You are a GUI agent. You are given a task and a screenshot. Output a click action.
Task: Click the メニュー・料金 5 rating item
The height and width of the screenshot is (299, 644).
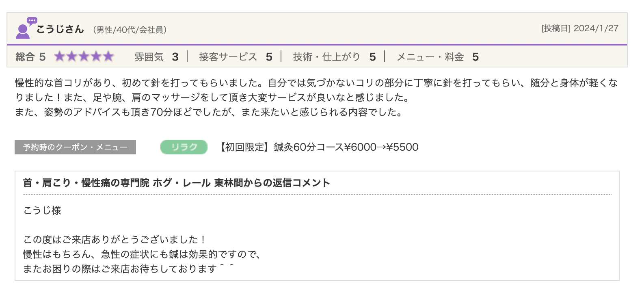(x=438, y=57)
